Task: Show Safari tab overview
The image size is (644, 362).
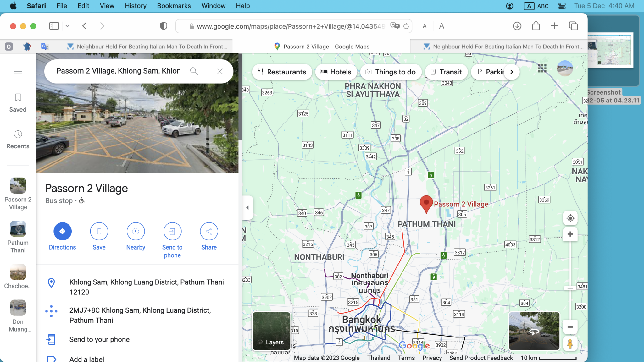Action: point(573,26)
